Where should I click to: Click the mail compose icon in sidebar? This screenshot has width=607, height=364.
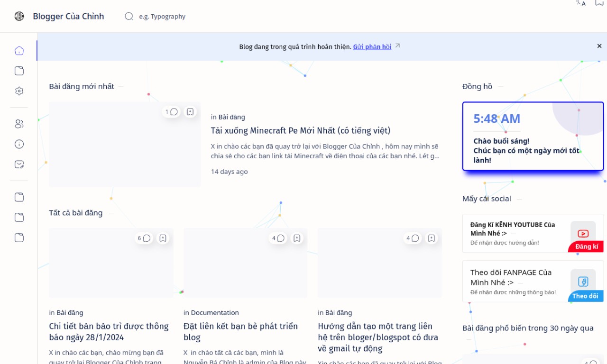(x=19, y=164)
